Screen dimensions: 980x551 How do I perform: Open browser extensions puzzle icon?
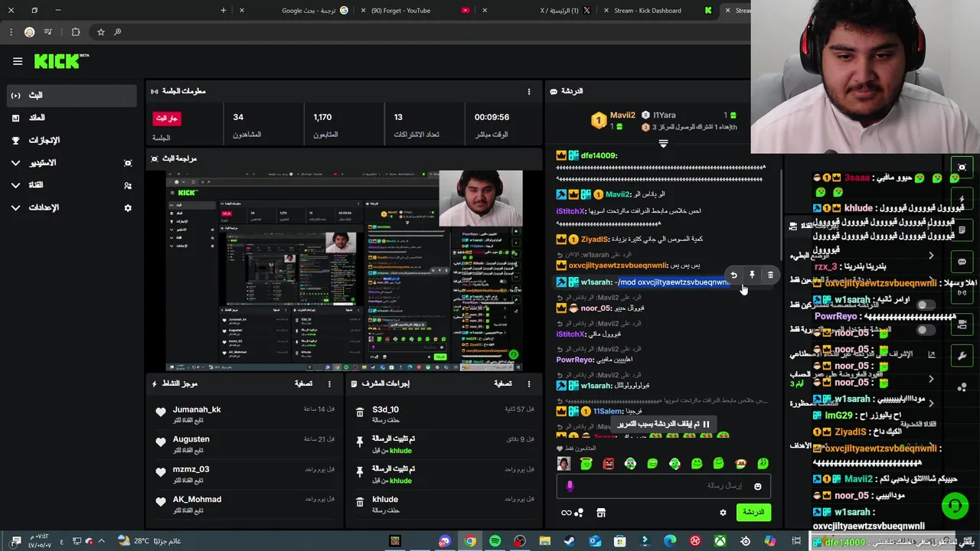coord(75,32)
